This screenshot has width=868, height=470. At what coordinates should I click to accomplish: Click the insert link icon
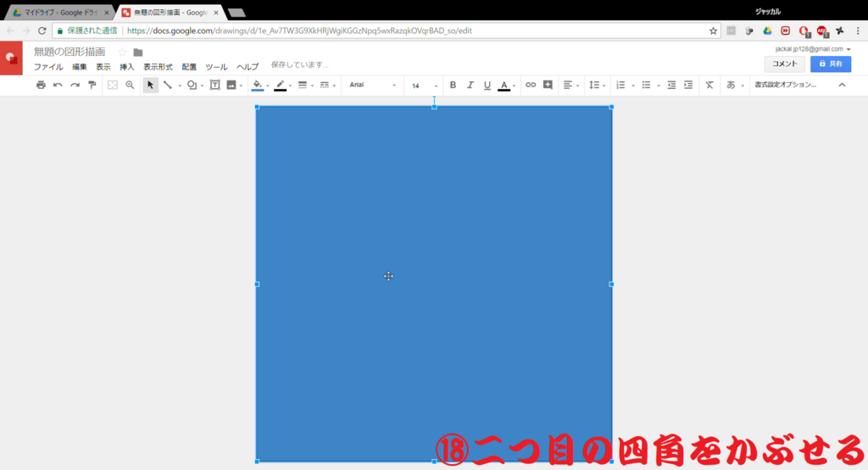click(x=531, y=86)
